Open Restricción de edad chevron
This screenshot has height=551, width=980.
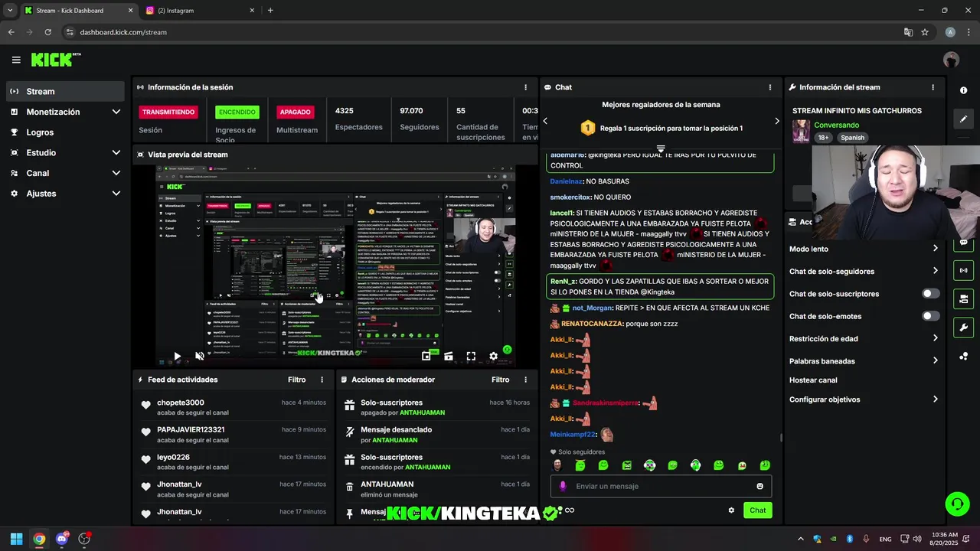[935, 338]
